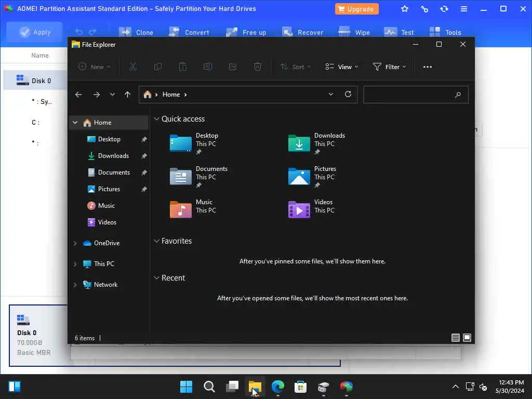Screen dimensions: 532x399
Task: Select the Wipe tool in AOMEI
Action: pyautogui.click(x=354, y=32)
